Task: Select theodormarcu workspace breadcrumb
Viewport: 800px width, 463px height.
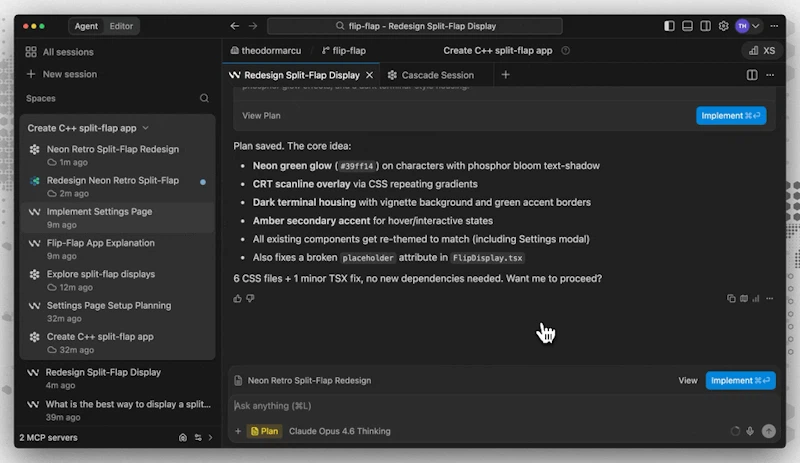Action: click(x=265, y=51)
